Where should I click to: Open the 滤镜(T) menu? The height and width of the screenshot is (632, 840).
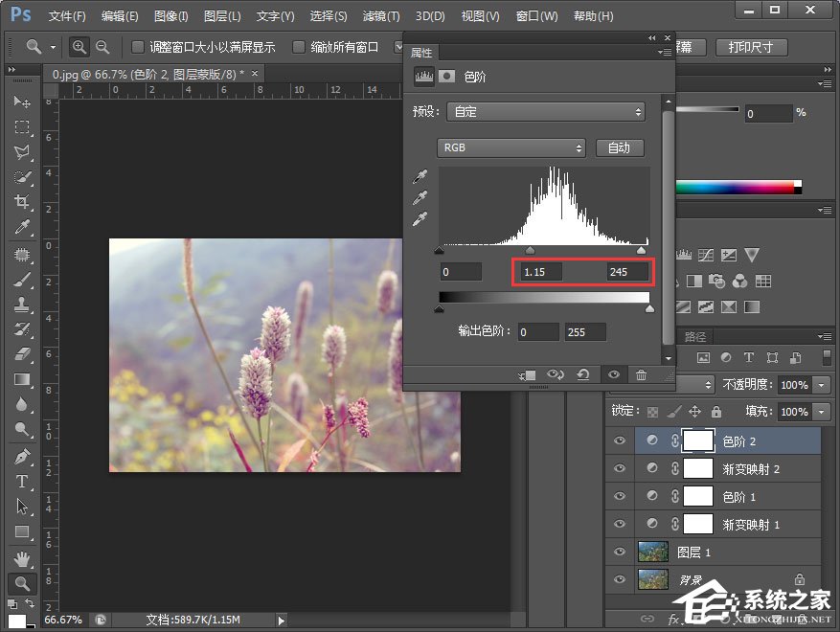pos(381,16)
